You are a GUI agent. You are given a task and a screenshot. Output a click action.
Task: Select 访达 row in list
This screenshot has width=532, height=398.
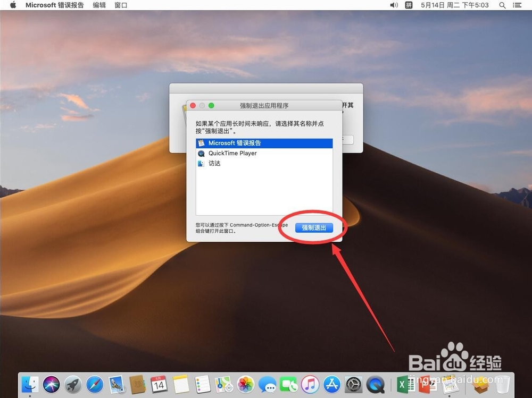[264, 164]
